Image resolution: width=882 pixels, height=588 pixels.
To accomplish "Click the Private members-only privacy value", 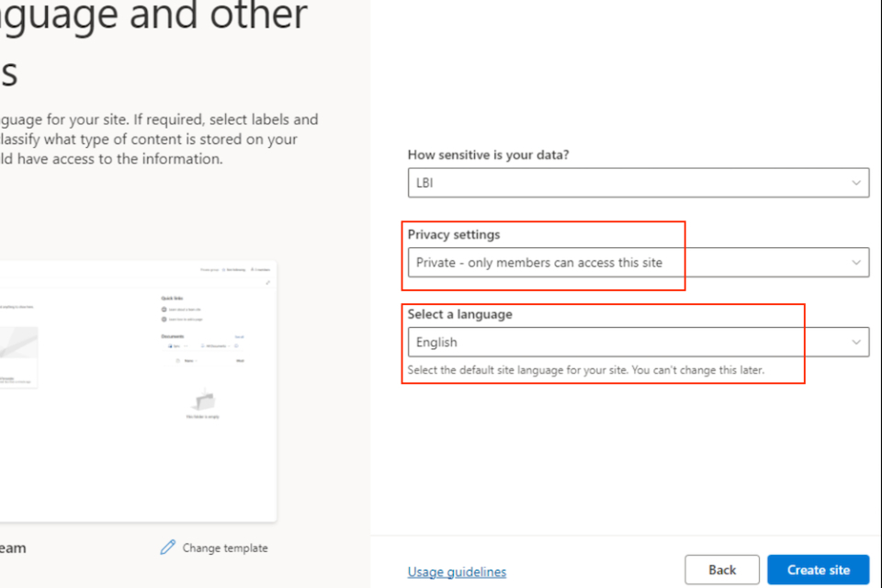I will click(539, 263).
